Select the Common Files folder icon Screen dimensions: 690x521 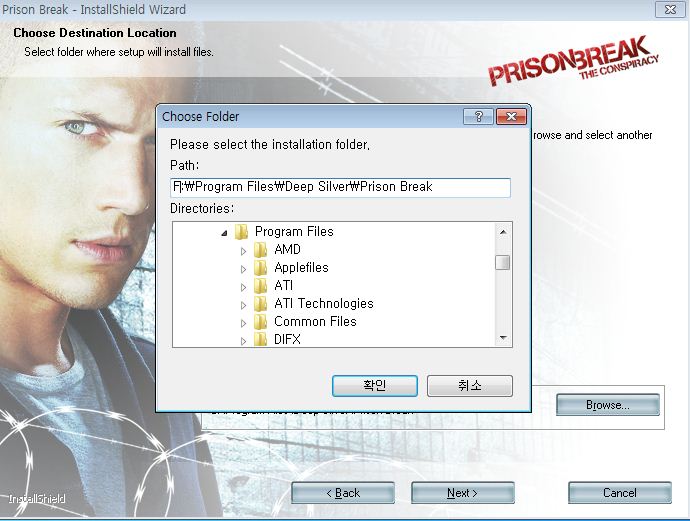(x=261, y=322)
